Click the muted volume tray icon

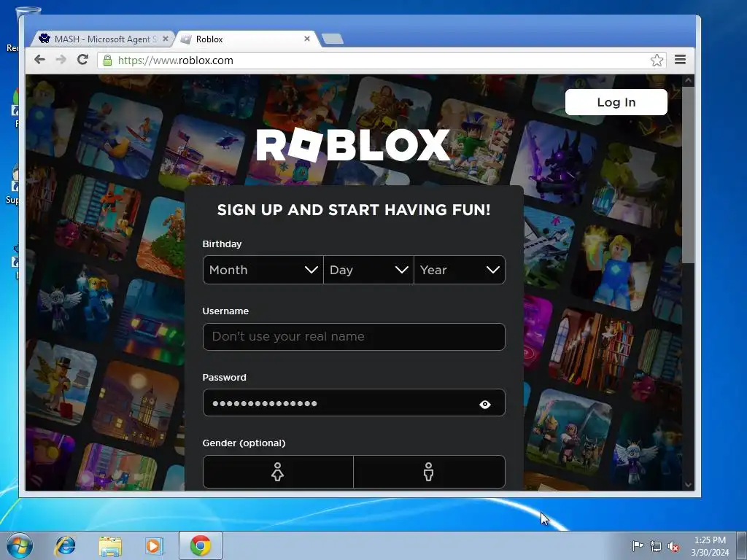pyautogui.click(x=673, y=546)
